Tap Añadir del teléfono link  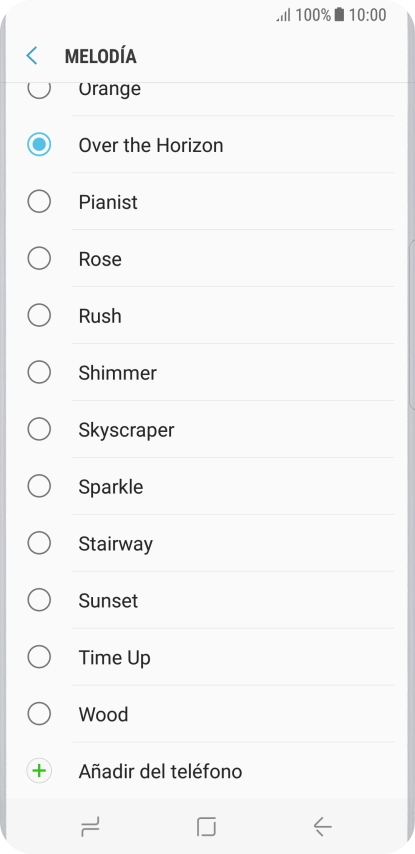[160, 771]
